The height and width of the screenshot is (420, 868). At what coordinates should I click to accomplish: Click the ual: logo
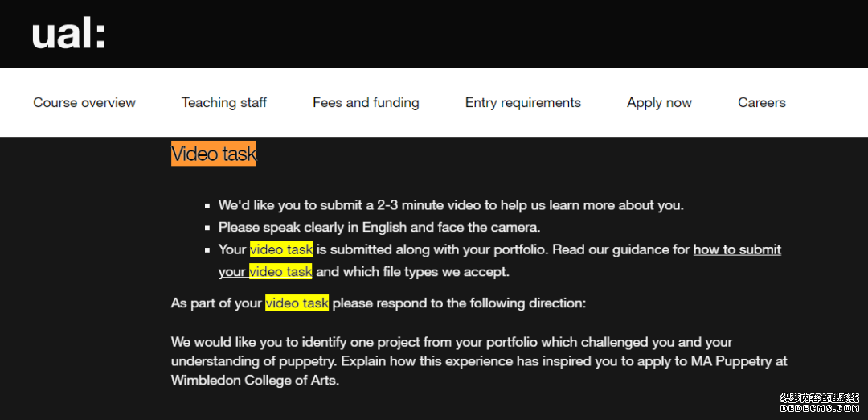pyautogui.click(x=68, y=34)
